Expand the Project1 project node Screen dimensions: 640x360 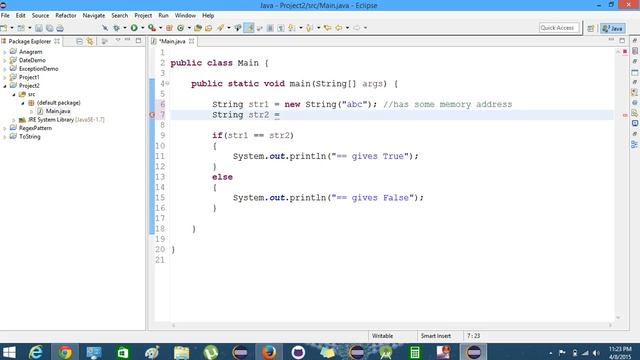[5, 78]
